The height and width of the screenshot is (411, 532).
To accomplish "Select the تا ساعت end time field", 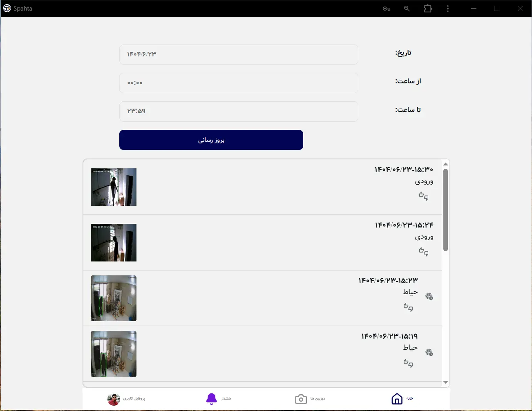I will click(x=239, y=111).
